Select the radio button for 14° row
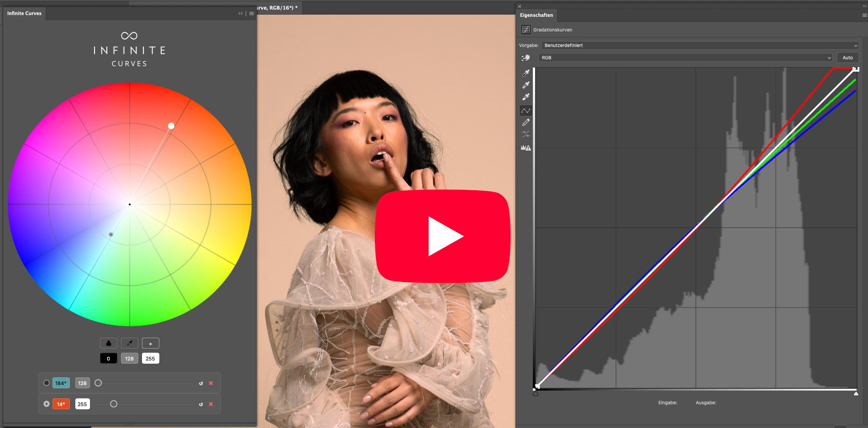868x428 pixels. [x=47, y=404]
